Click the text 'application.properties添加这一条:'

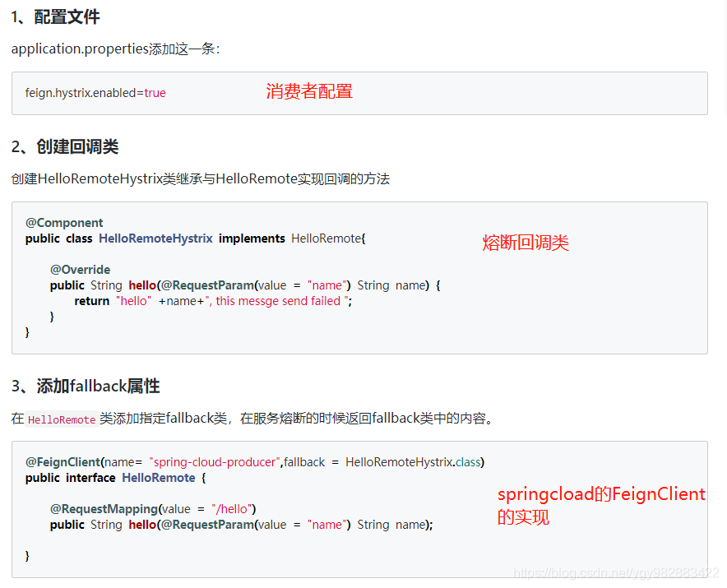click(x=115, y=49)
